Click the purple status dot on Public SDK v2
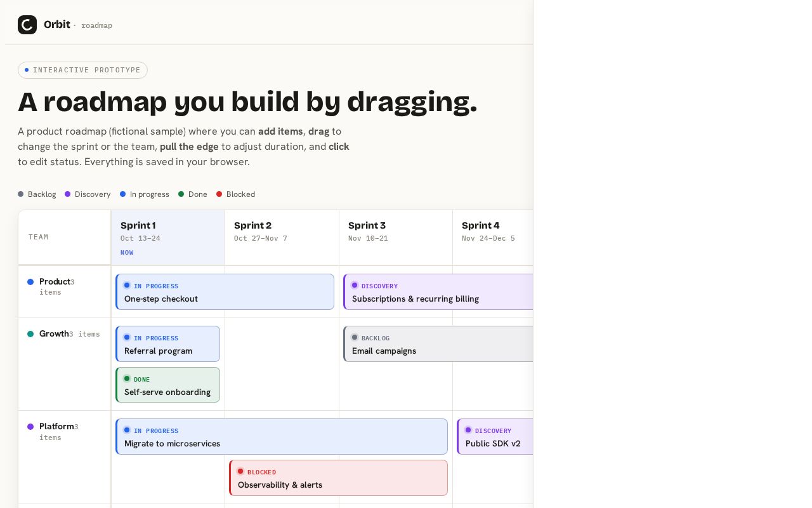 coord(468,430)
